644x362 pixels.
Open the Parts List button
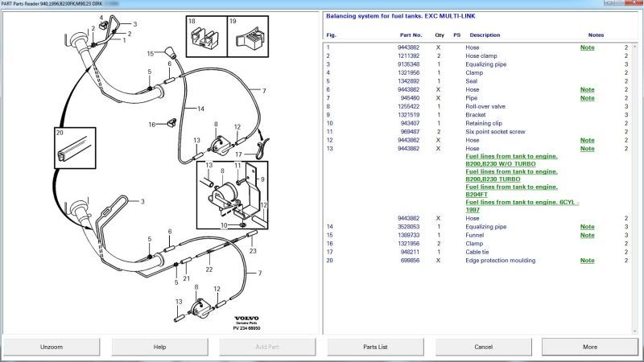(x=375, y=347)
